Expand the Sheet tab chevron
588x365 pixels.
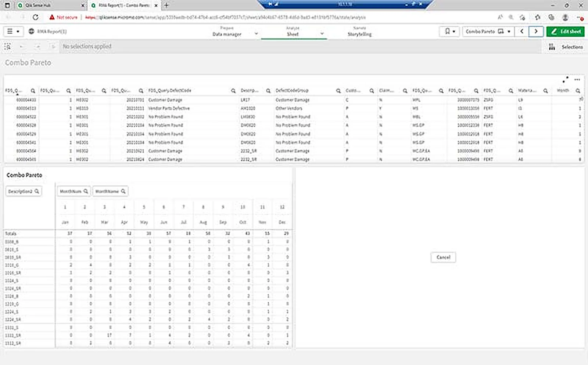[x=322, y=33]
